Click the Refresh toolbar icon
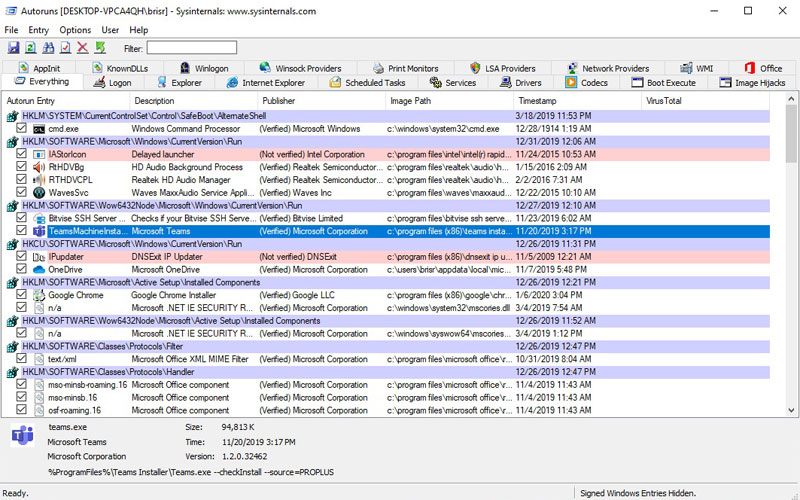Viewport: 800px width, 500px height. pyautogui.click(x=31, y=48)
